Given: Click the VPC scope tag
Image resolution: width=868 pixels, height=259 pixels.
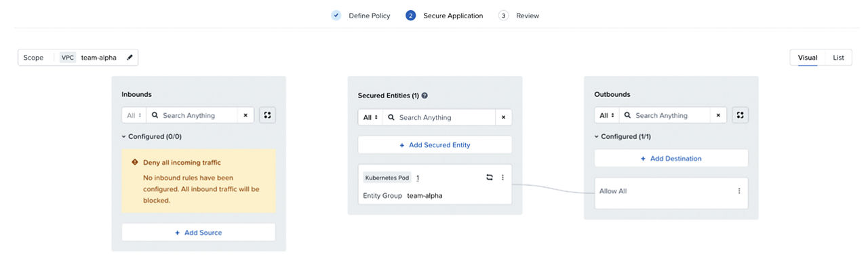Looking at the screenshot, I should pos(68,58).
